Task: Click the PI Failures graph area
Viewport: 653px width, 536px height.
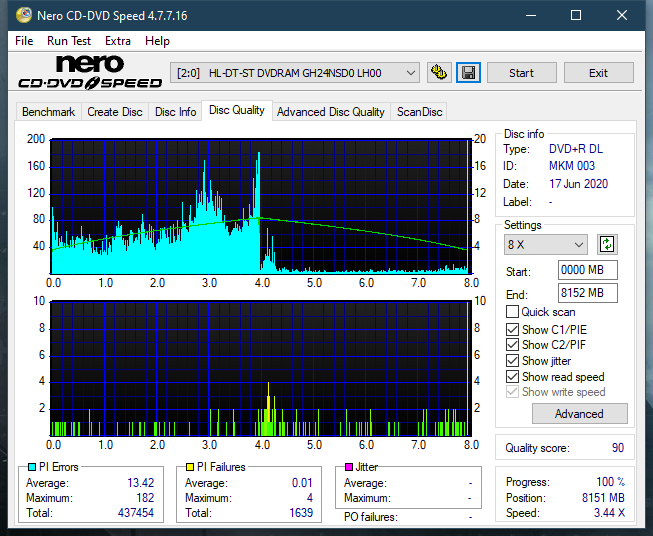Action: [x=261, y=368]
